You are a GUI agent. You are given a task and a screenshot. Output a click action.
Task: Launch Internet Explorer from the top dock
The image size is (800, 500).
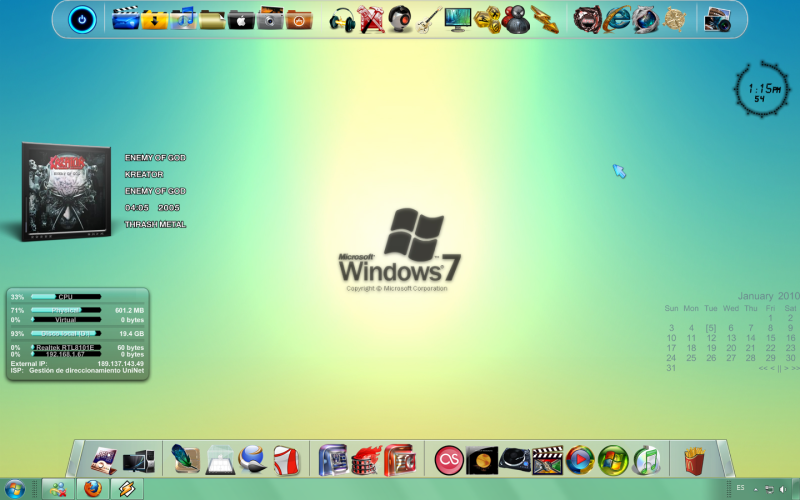tap(617, 20)
